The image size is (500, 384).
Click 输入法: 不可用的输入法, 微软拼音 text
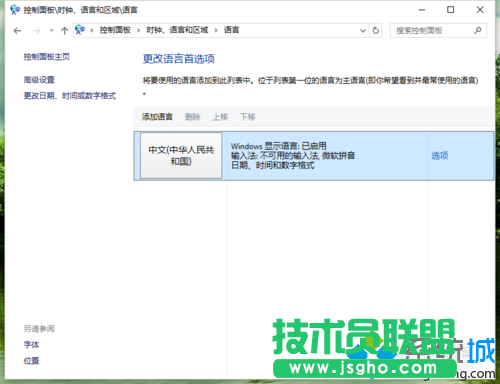pyautogui.click(x=293, y=156)
